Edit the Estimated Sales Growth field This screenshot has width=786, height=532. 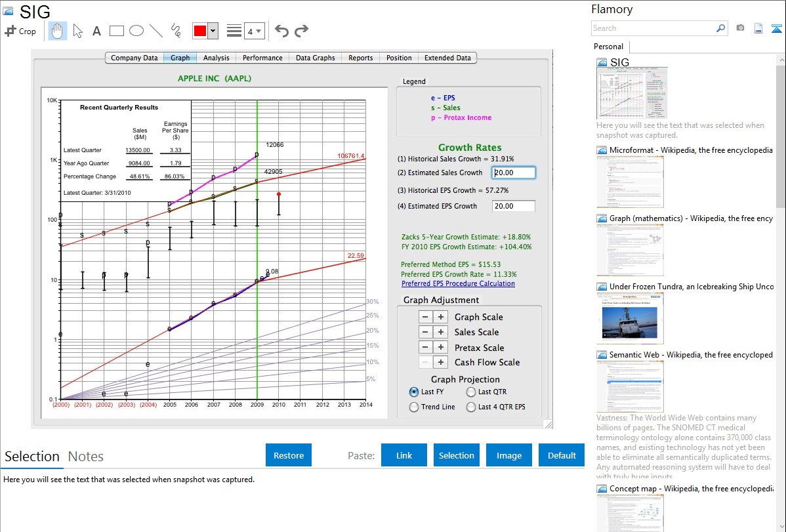coord(513,173)
